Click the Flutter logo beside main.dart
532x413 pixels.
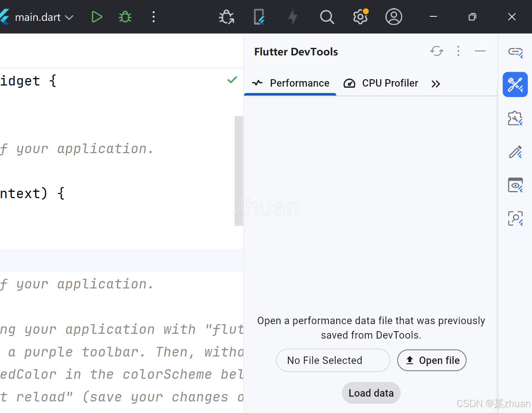tap(4, 17)
